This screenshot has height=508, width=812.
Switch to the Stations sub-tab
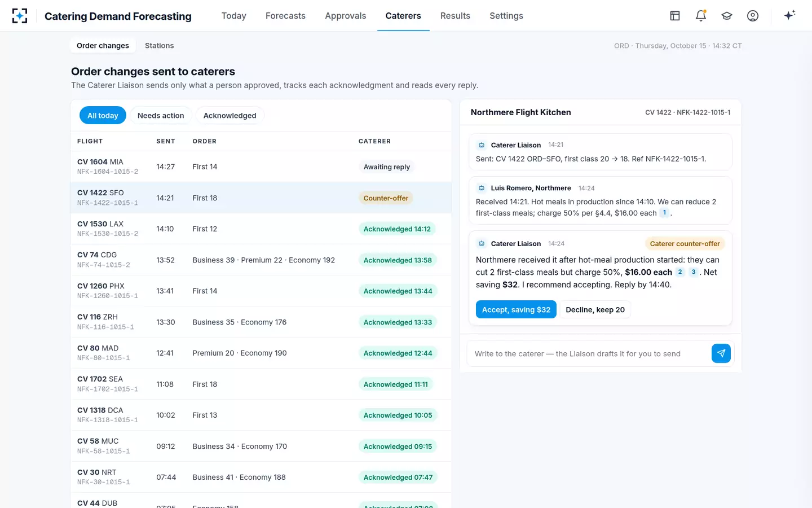coord(159,46)
